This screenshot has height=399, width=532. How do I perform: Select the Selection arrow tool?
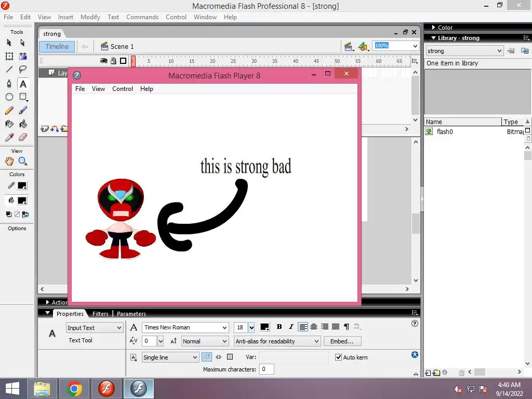pos(9,43)
